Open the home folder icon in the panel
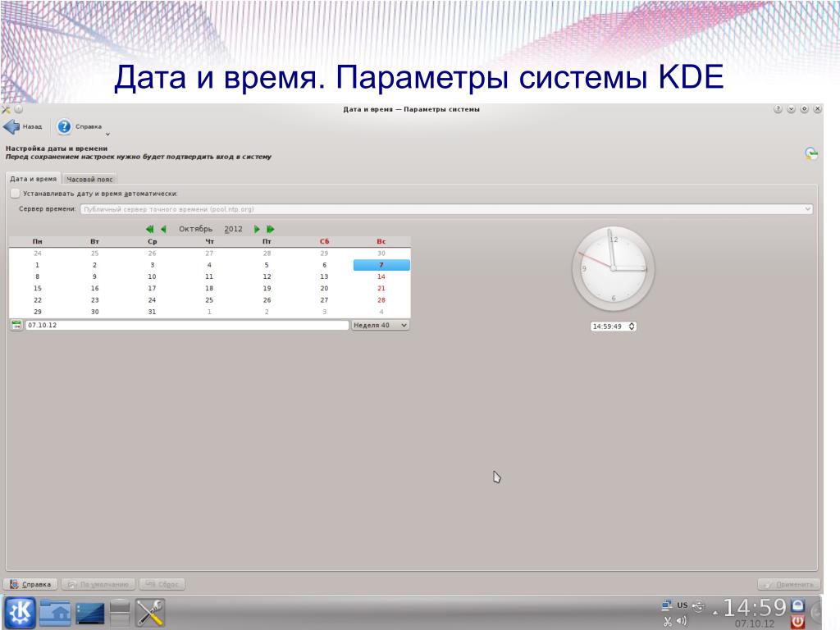The height and width of the screenshot is (630, 840). 55,613
